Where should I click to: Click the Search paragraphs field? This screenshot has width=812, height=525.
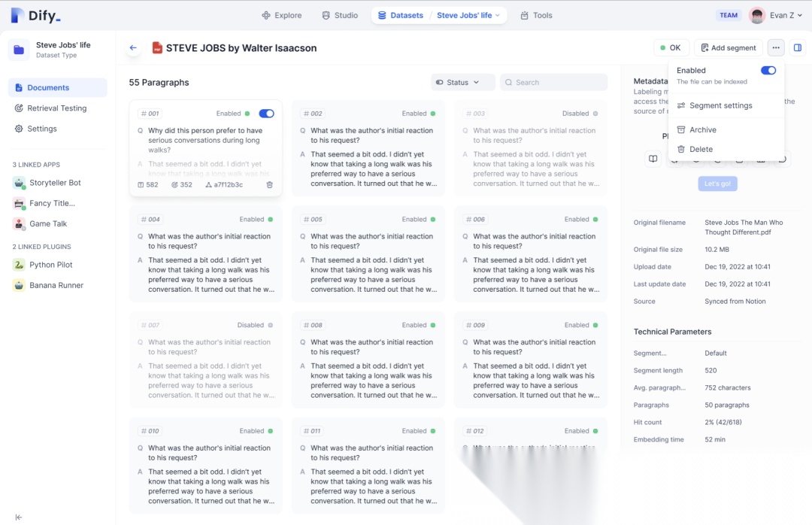(x=553, y=83)
